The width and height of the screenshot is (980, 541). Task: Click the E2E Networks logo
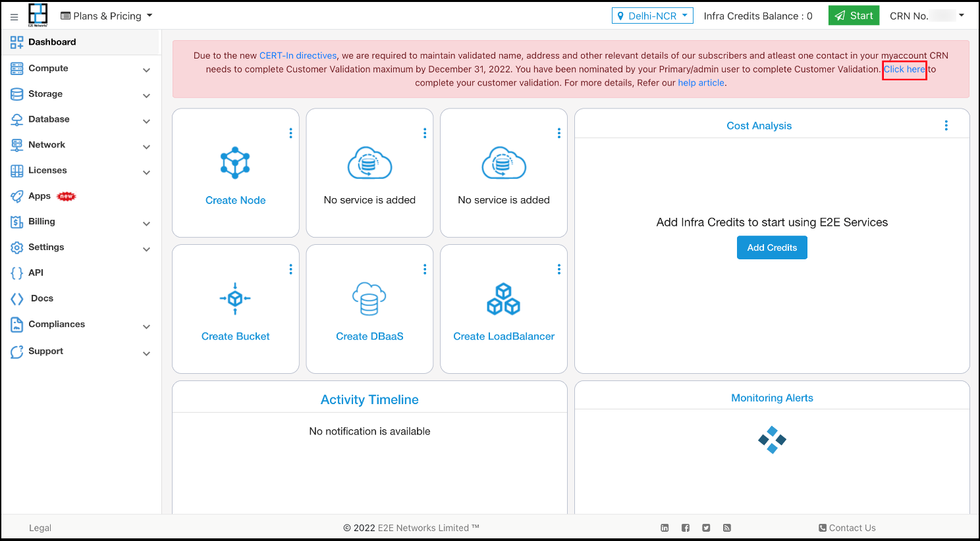click(38, 15)
